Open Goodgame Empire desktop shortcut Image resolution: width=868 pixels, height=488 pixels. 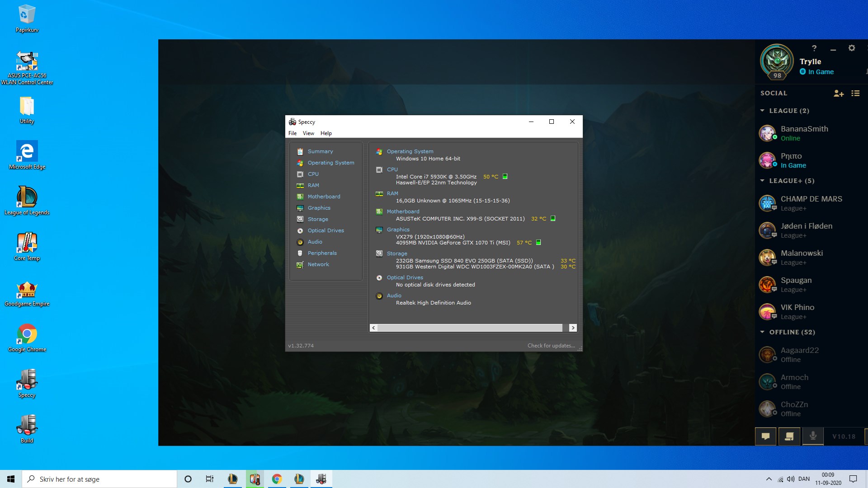(27, 294)
